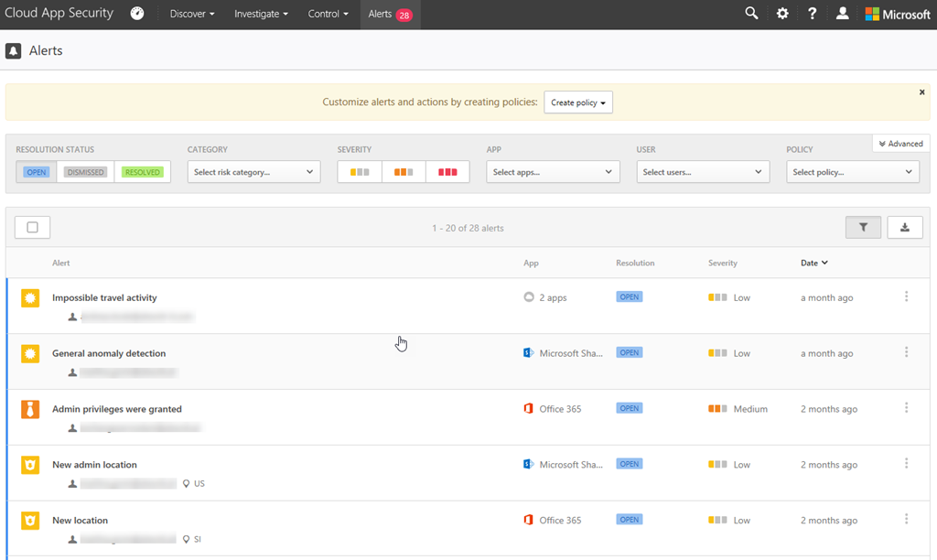Filter by high severity red swatch
This screenshot has width=937, height=560.
tap(447, 172)
